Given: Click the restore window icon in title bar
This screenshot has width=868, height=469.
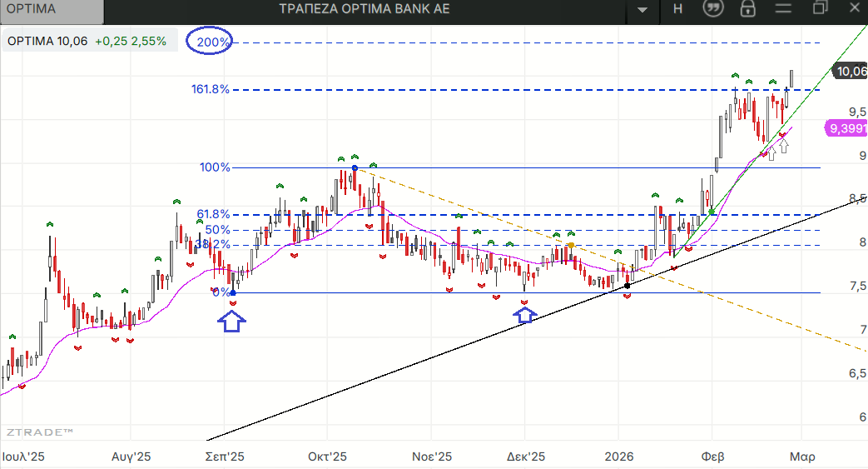Looking at the screenshot, I should (x=820, y=9).
